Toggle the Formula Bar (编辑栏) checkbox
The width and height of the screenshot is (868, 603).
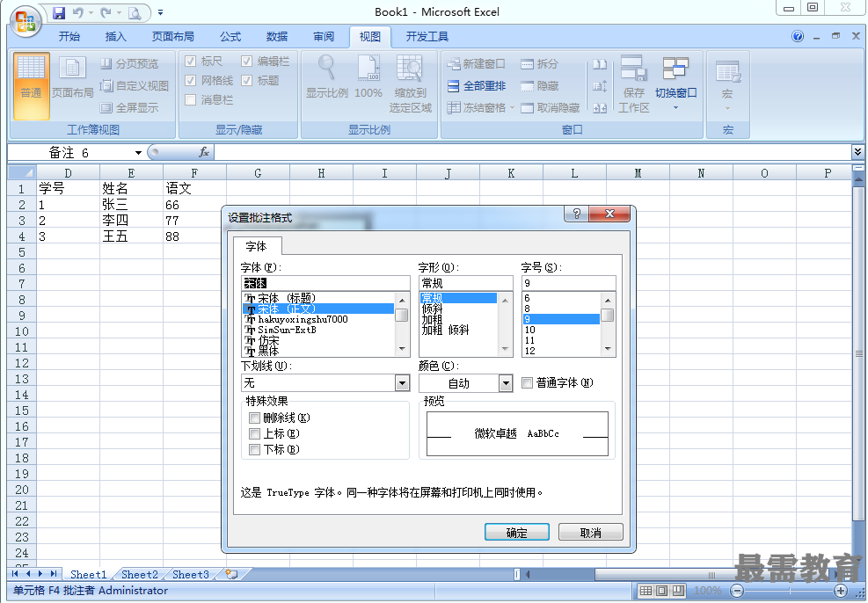point(247,61)
